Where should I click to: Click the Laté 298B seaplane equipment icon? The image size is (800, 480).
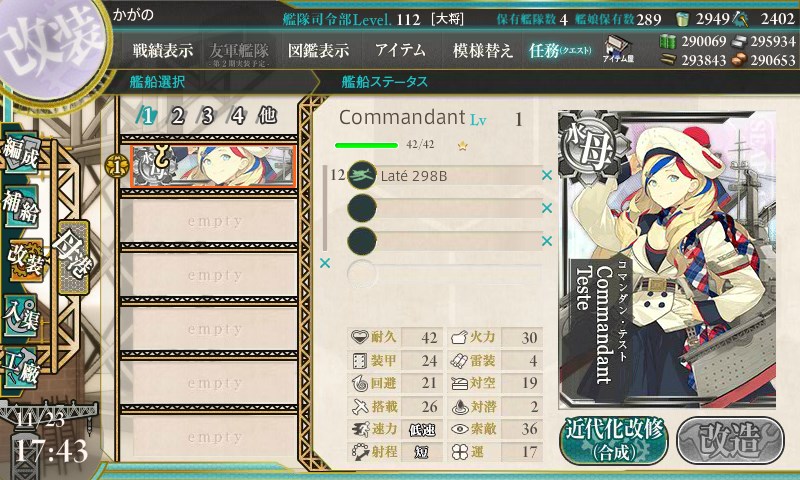[362, 175]
